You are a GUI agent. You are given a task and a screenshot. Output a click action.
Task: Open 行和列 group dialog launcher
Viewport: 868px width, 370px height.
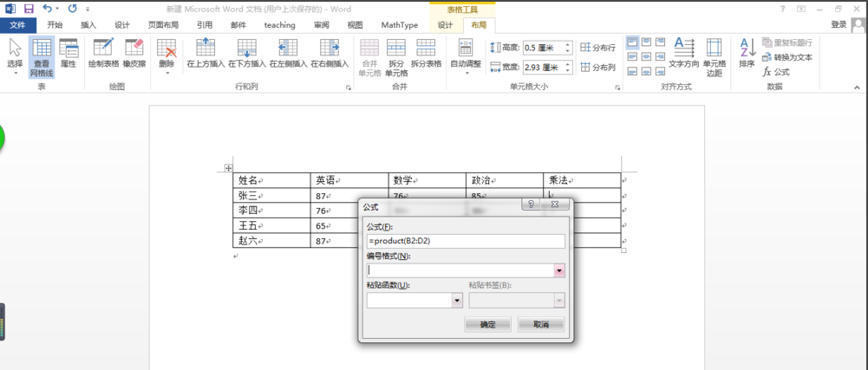(349, 88)
